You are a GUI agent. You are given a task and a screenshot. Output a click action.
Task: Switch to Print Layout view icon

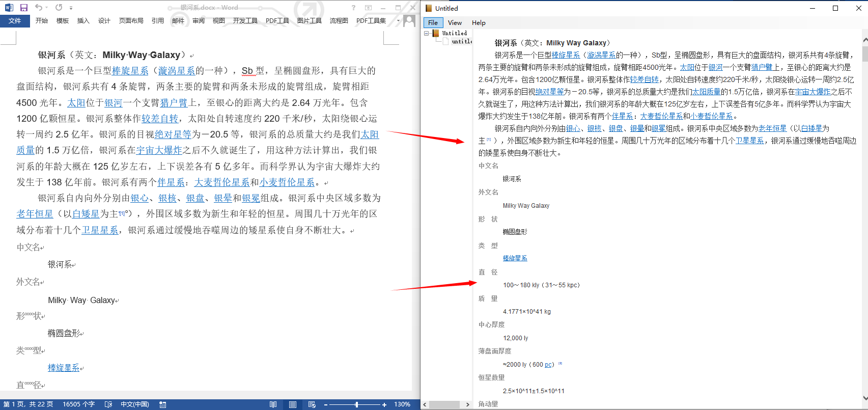pyautogui.click(x=293, y=404)
